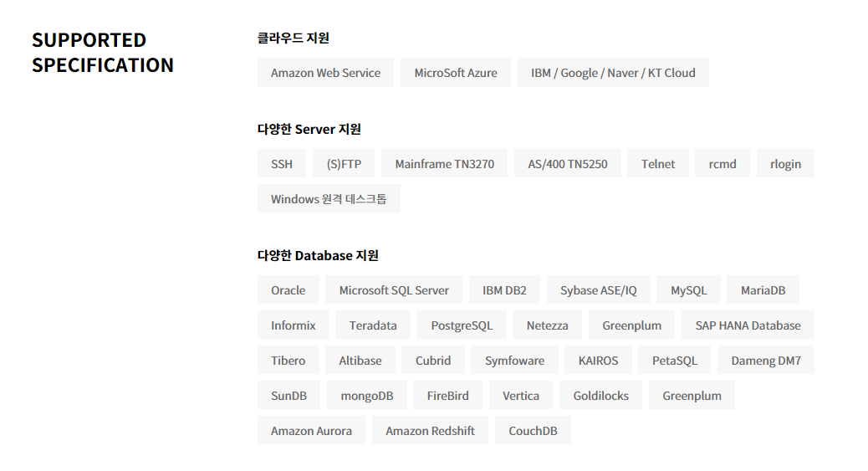868x471 pixels.
Task: Click the SAP HANA Database tag
Action: [x=748, y=325]
